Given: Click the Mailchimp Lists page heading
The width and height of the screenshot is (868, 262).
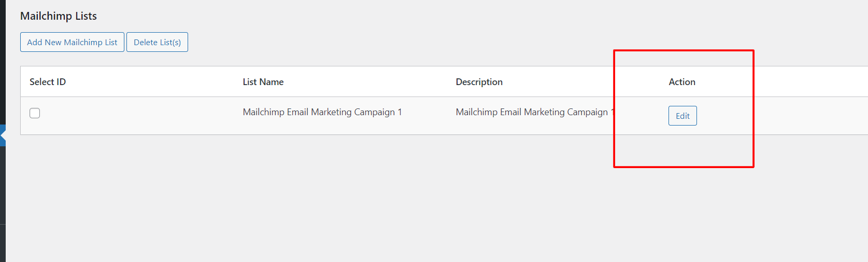Looking at the screenshot, I should tap(59, 16).
